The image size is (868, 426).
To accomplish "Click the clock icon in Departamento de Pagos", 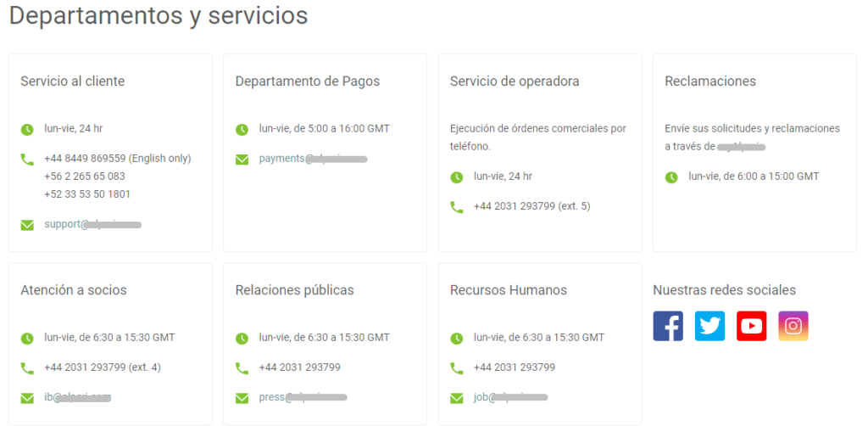I will (x=242, y=129).
